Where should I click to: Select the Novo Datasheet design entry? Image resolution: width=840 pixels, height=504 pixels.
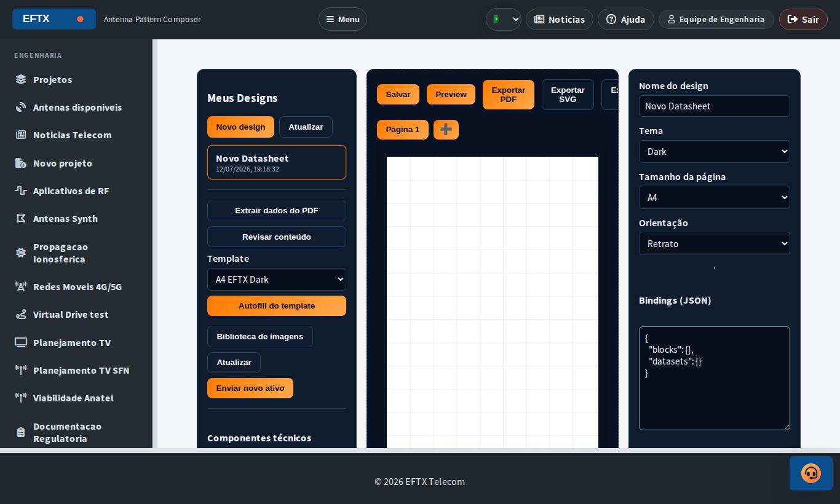(x=277, y=162)
